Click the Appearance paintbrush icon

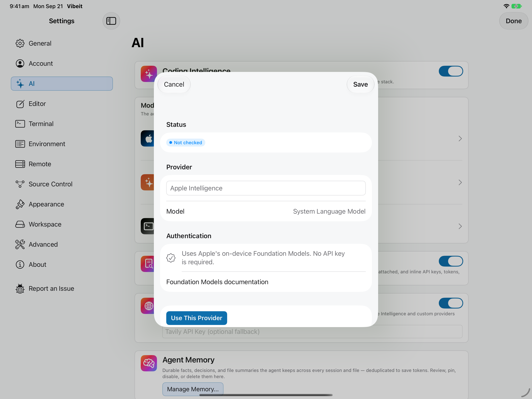(x=20, y=204)
